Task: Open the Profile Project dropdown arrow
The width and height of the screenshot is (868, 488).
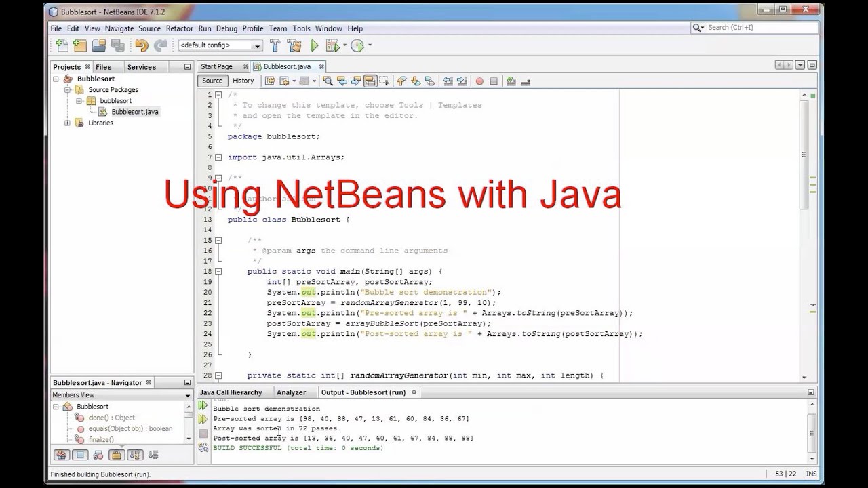Action: [x=370, y=45]
